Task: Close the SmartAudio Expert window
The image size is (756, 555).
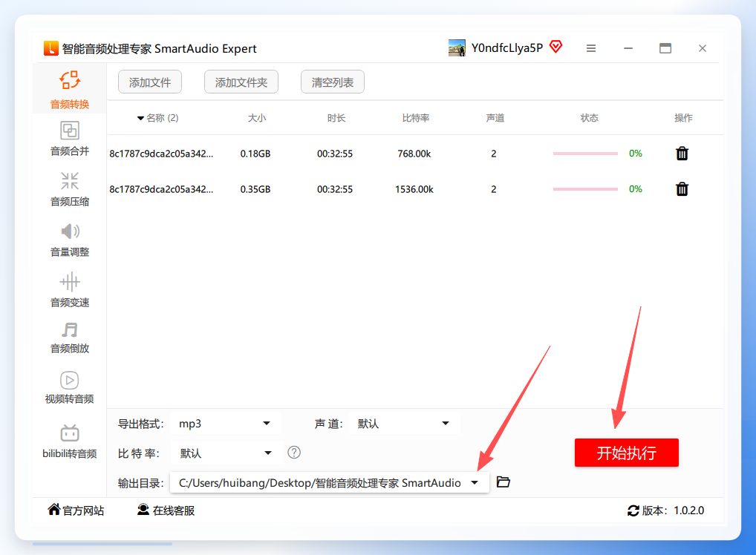Action: (x=703, y=48)
